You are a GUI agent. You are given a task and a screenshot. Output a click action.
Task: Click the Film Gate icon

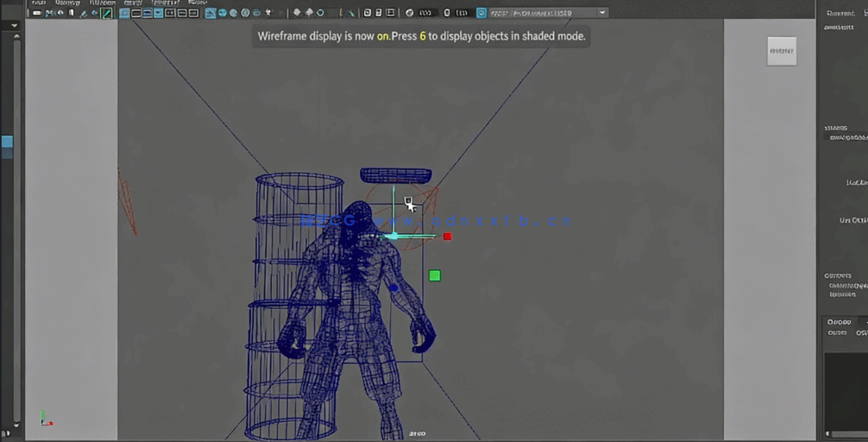click(135, 13)
